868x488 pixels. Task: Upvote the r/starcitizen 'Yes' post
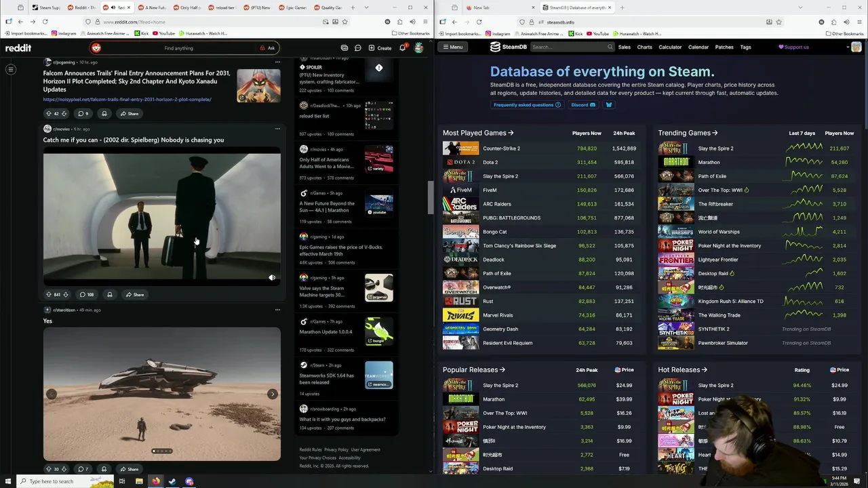48,469
